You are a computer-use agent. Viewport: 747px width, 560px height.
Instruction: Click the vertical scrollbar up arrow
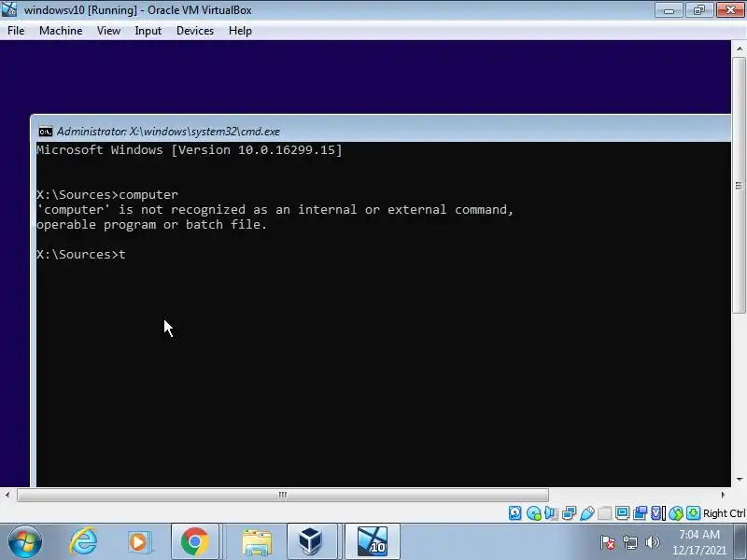point(739,49)
